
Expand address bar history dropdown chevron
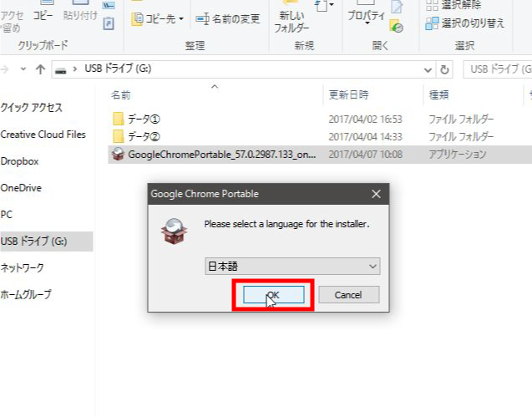tap(428, 70)
